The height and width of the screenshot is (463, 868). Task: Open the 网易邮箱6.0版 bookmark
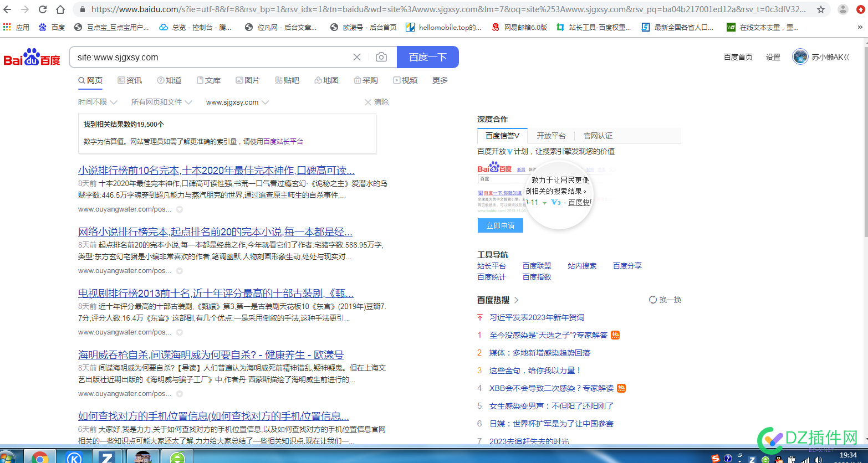(519, 27)
